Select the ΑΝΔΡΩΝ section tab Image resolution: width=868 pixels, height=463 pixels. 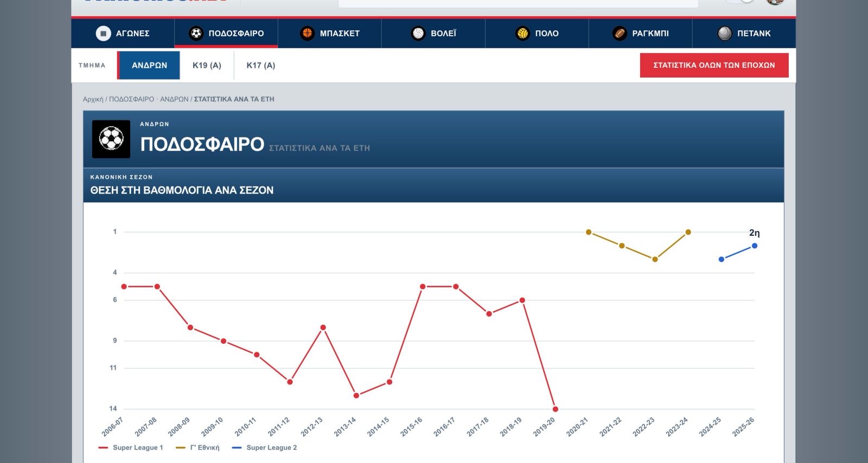coord(149,66)
